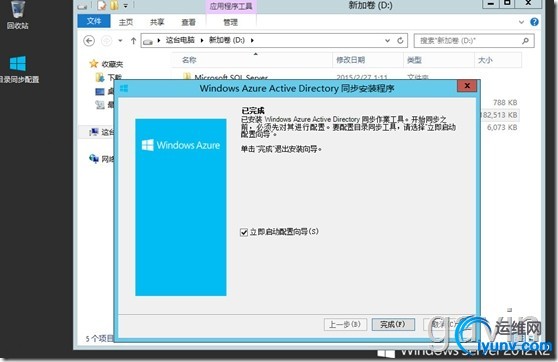Open the recent locations dropdown arrow

tap(120, 41)
